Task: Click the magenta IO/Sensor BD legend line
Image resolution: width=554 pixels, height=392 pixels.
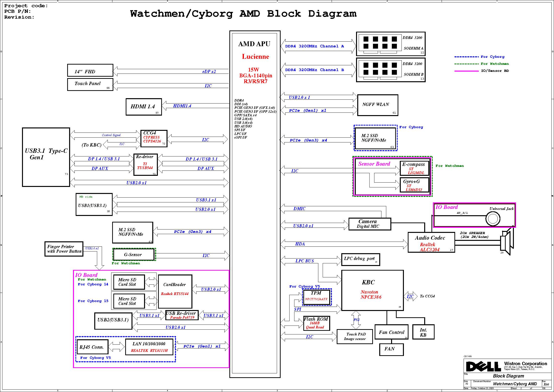Action: tap(467, 71)
